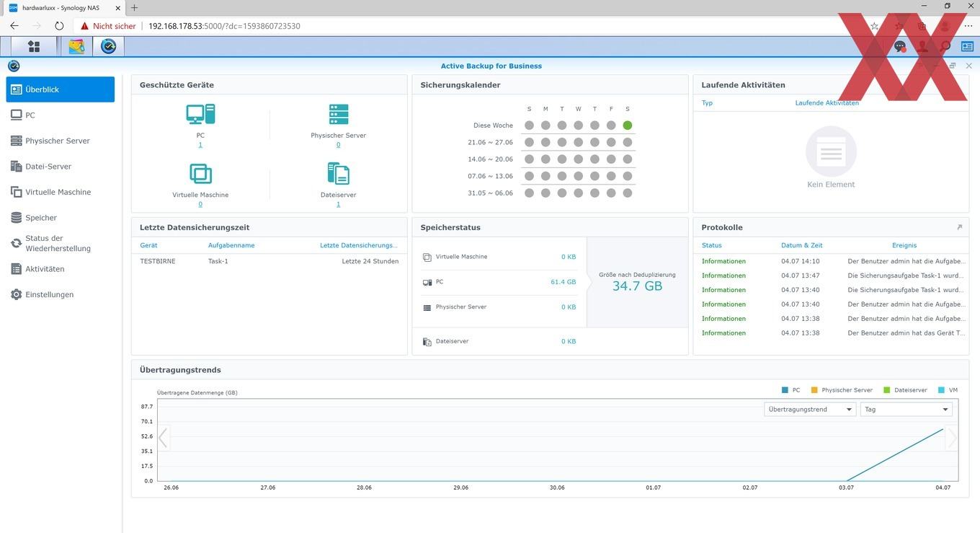Sort by Aufgabenname column header
This screenshot has width=980, height=533.
pyautogui.click(x=231, y=245)
